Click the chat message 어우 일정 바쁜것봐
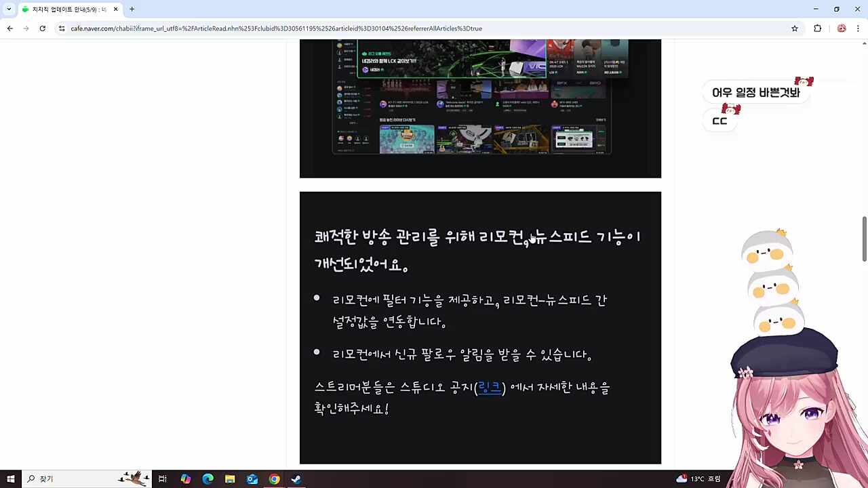 pos(755,92)
